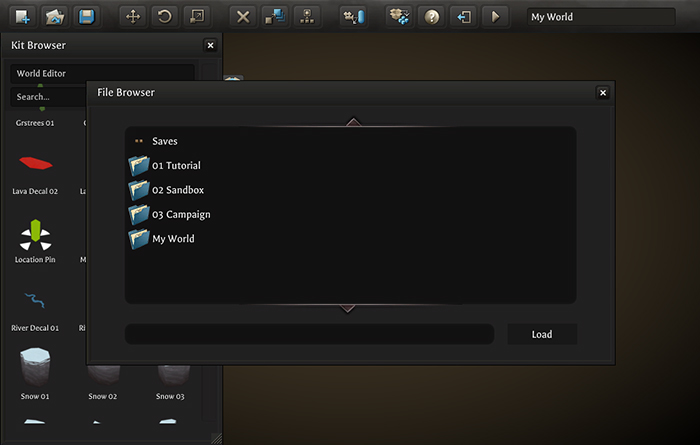
Task: Click the Kit Browser resize grip
Action: 217,439
